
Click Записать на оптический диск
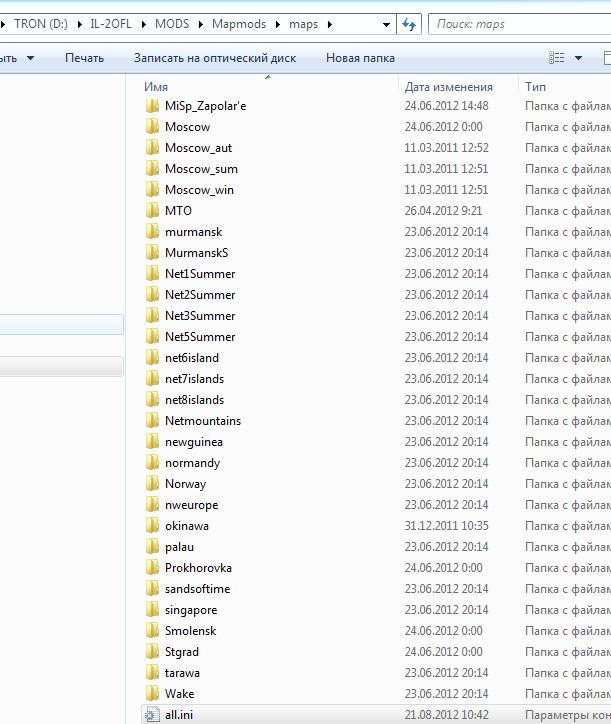click(x=215, y=58)
